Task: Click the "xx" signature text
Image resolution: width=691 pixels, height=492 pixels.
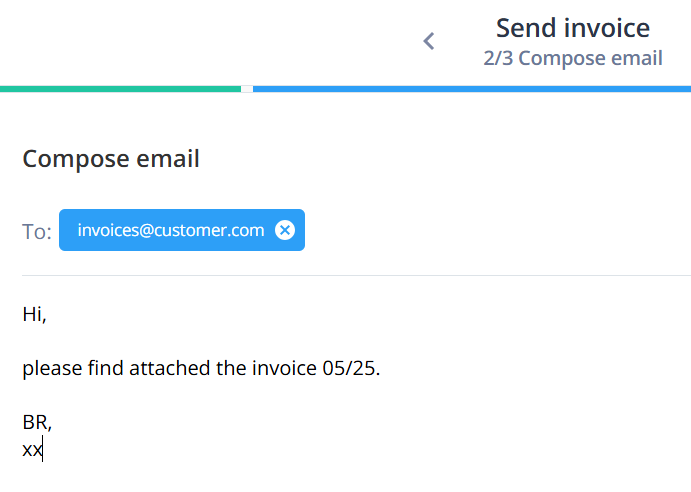Action: (32, 450)
